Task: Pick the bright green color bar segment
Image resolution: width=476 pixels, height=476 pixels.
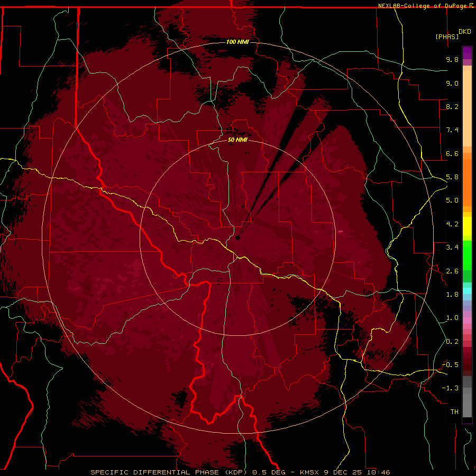Action: click(467, 255)
